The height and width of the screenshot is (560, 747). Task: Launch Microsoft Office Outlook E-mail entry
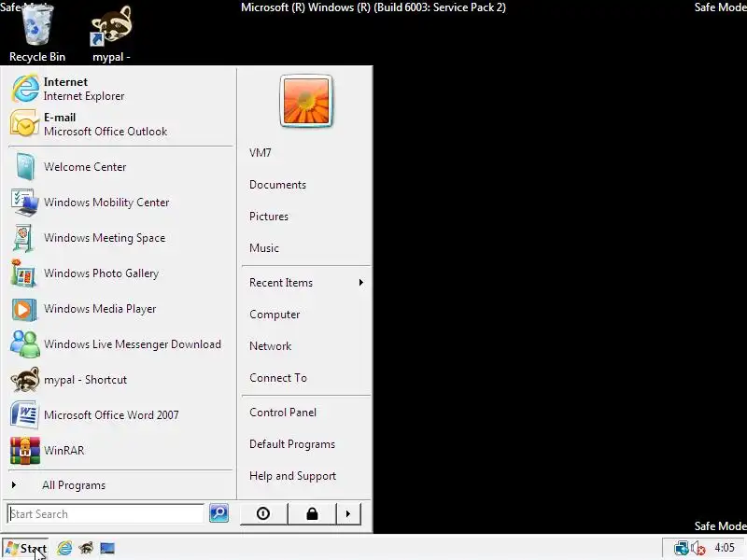point(120,124)
